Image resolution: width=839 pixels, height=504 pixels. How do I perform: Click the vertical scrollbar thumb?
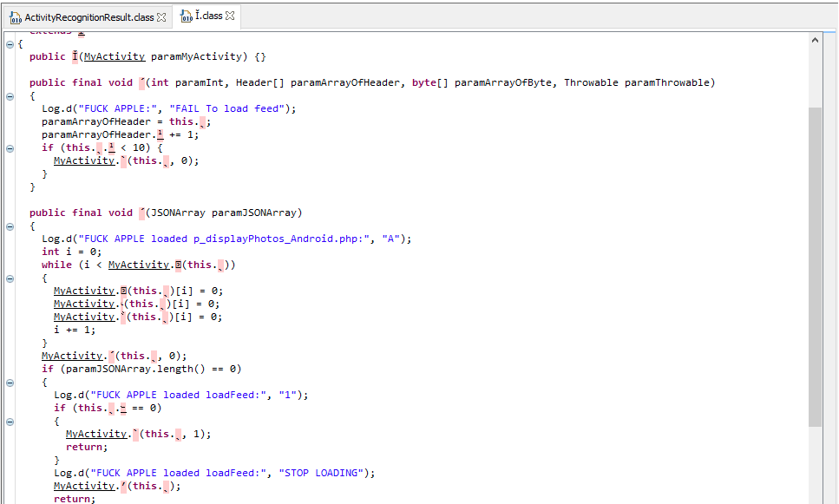(815, 266)
